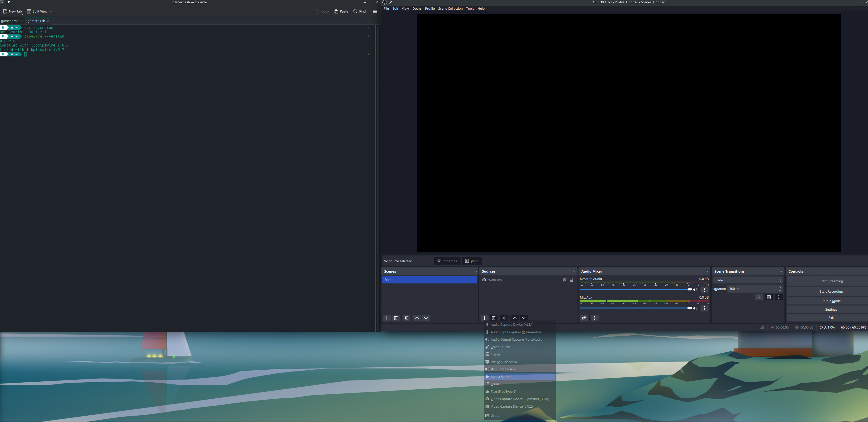Add a new source with the plus icon

pos(485,318)
